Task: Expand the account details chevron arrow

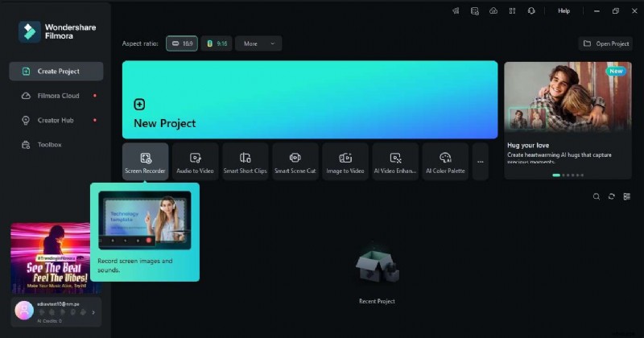Action: tap(93, 311)
